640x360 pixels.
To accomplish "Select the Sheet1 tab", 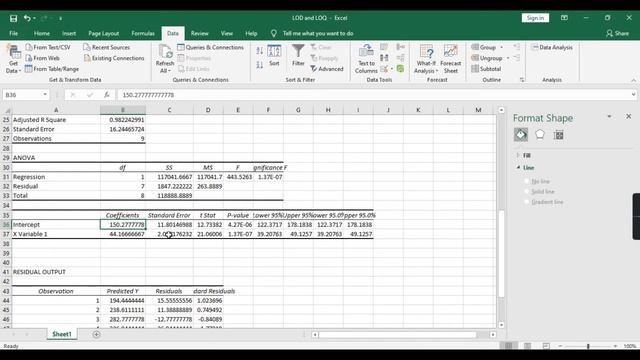I will [x=62, y=334].
